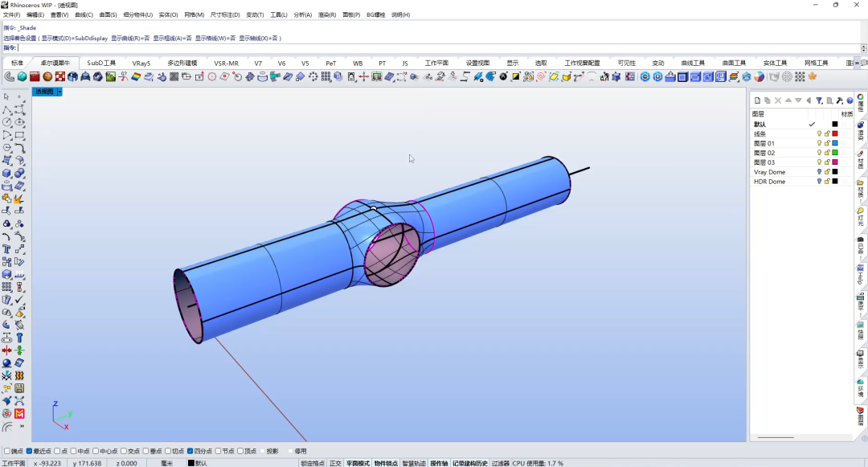Toggle lightbulb visibility of 图层 02
Viewport: 868px width, 467px height.
coord(819,153)
